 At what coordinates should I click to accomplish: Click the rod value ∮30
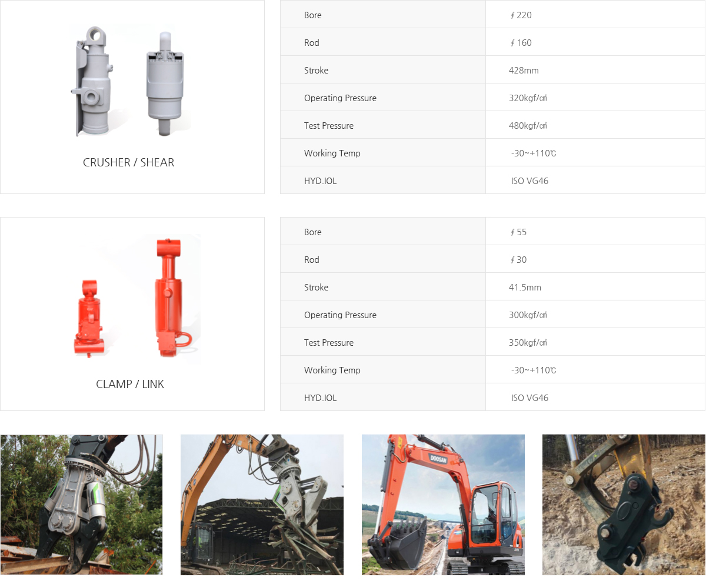[518, 259]
